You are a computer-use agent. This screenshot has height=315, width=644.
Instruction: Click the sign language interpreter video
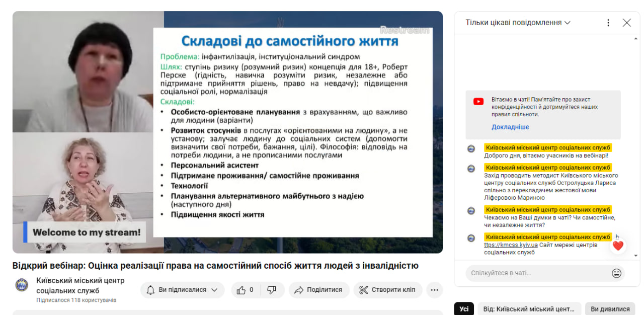point(88,193)
